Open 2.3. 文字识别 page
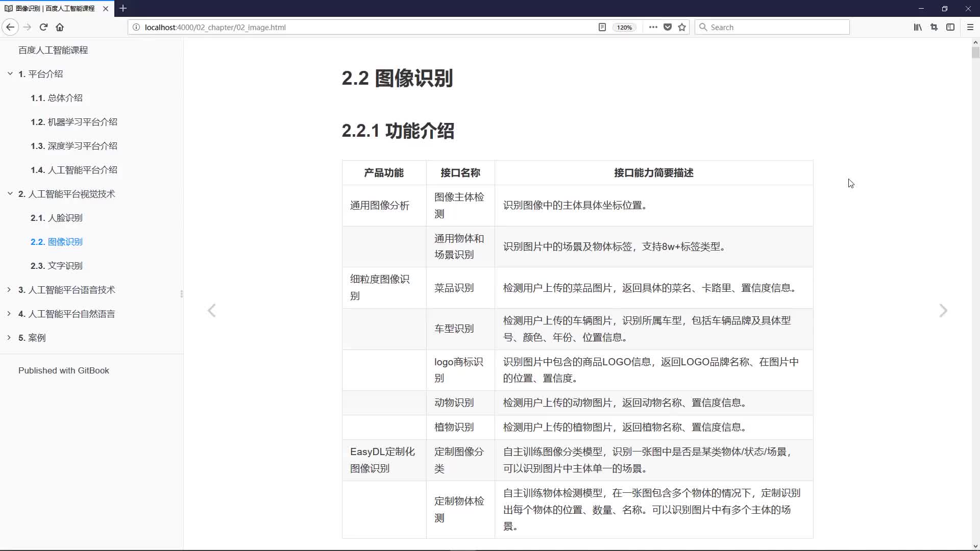 (57, 266)
